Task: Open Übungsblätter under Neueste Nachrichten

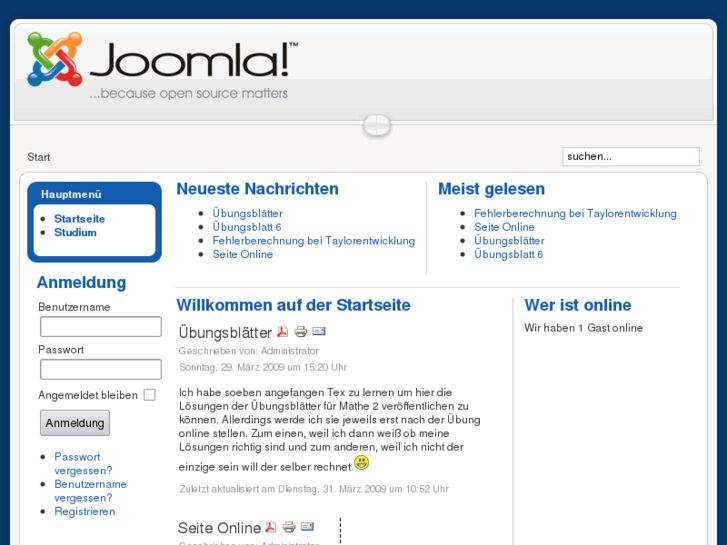Action: coord(248,213)
